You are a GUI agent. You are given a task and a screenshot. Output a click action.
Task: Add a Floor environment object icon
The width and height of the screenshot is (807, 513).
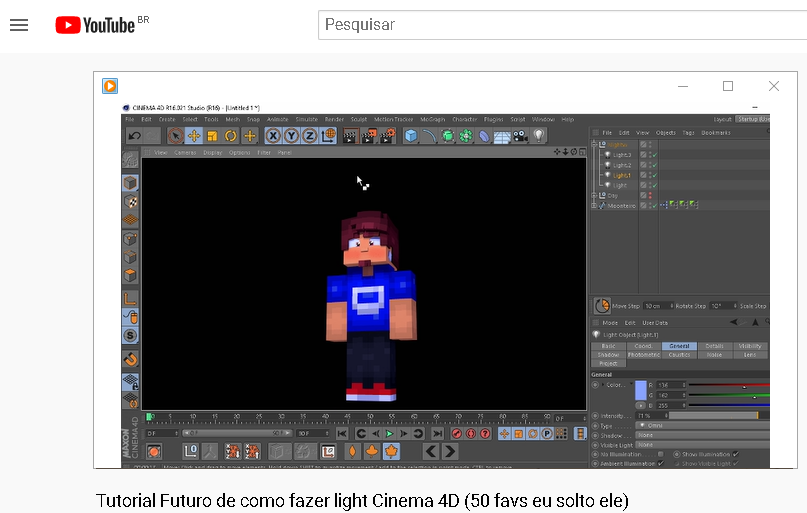click(502, 136)
